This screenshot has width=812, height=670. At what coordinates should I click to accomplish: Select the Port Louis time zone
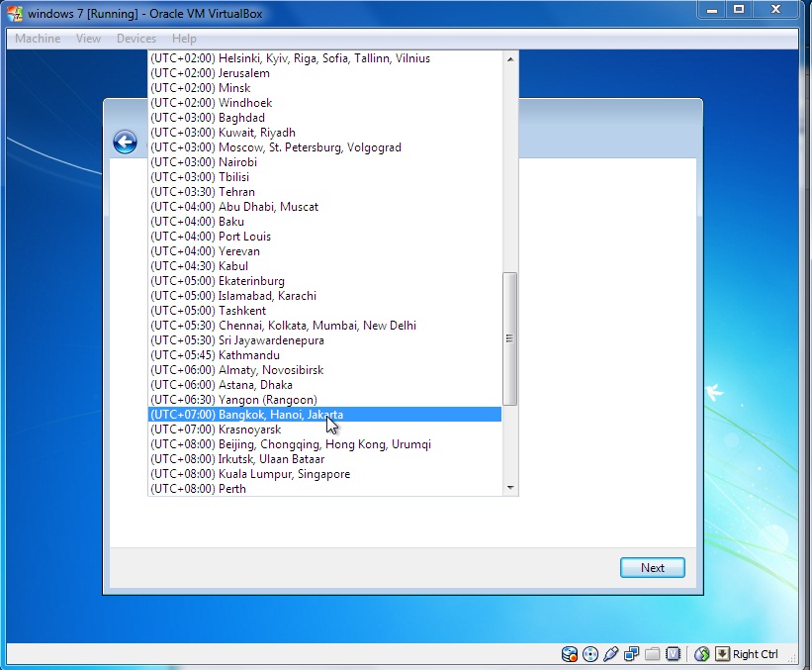[x=324, y=237]
